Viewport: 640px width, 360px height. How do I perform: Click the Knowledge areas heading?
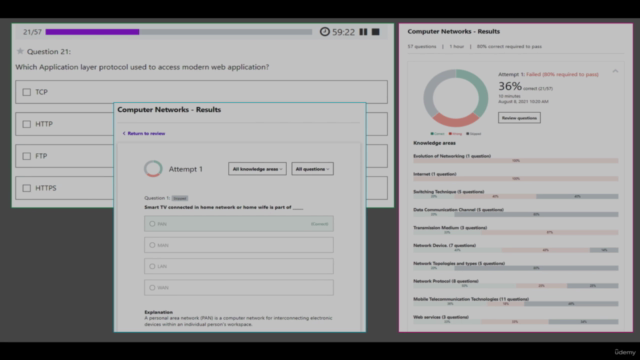point(434,143)
